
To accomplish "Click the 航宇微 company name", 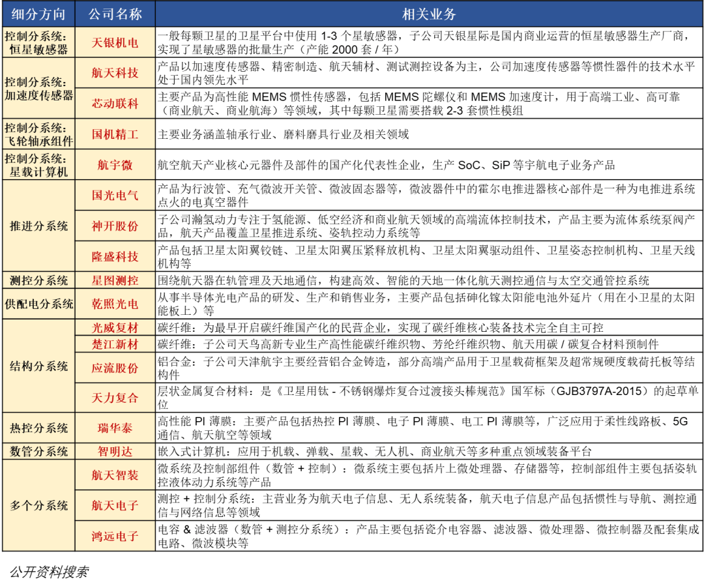I will coord(115,164).
